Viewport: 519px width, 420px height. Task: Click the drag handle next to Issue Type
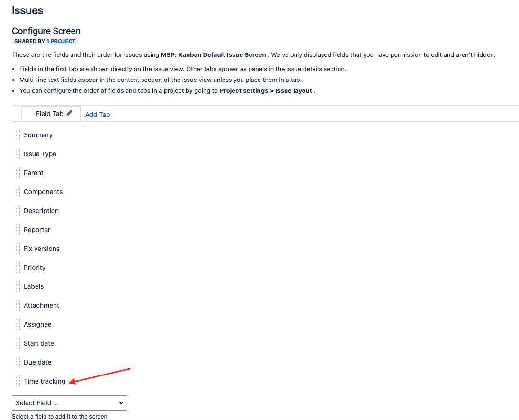pyautogui.click(x=18, y=154)
